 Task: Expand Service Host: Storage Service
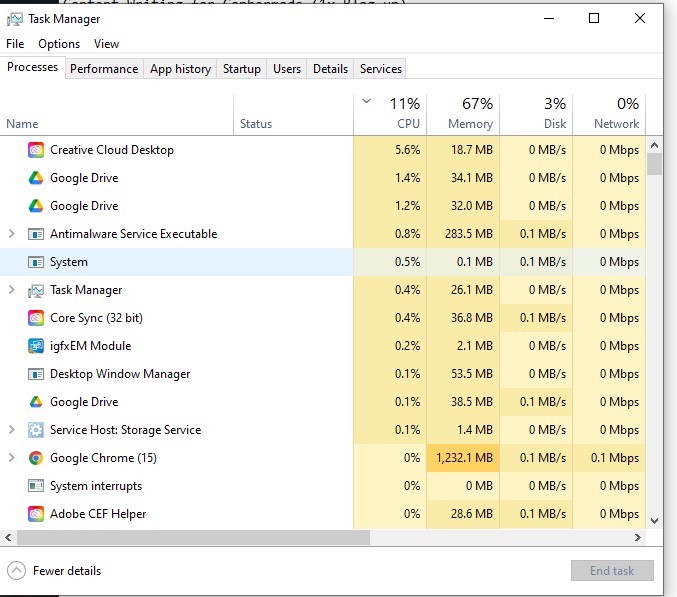tap(12, 430)
